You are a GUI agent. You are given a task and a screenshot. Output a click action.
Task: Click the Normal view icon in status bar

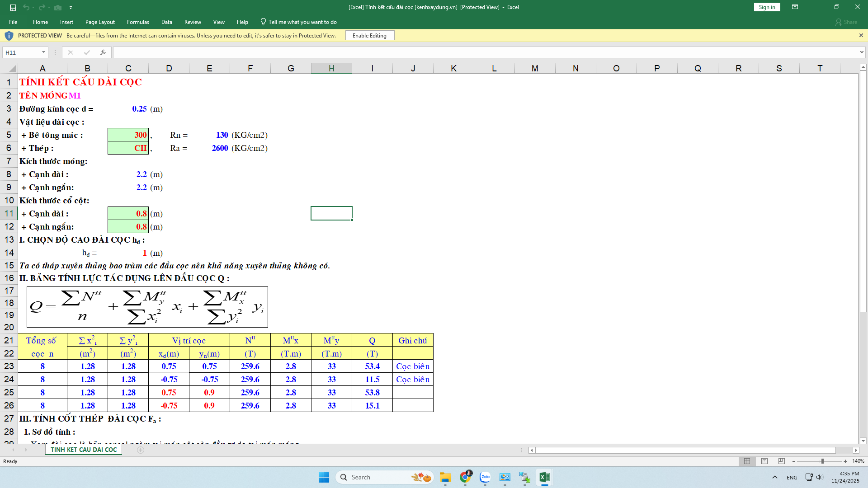pos(747,461)
